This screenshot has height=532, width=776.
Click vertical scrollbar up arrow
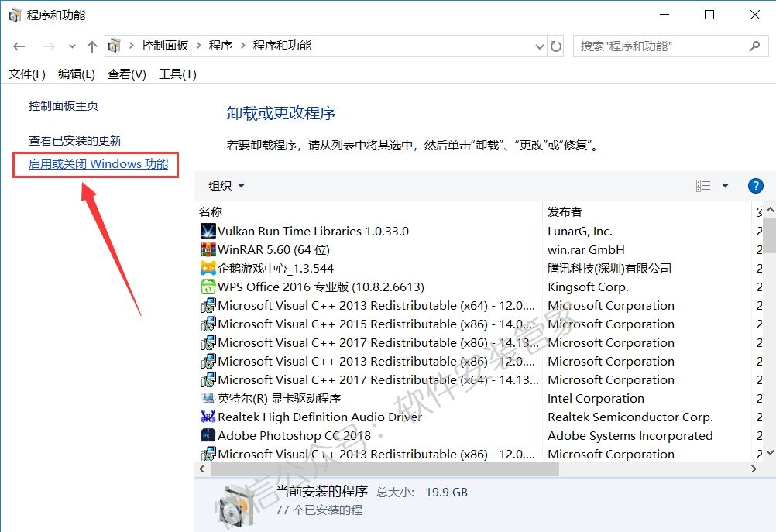pyautogui.click(x=770, y=210)
